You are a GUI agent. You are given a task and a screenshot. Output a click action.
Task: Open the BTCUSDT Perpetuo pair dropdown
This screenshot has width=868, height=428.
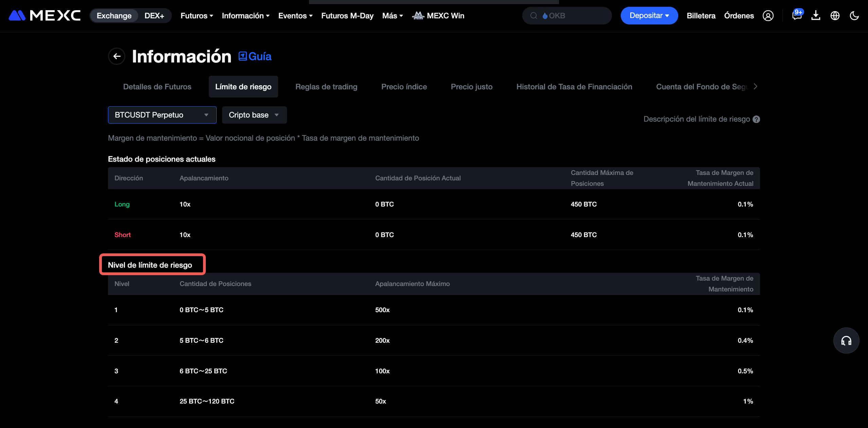pyautogui.click(x=162, y=115)
